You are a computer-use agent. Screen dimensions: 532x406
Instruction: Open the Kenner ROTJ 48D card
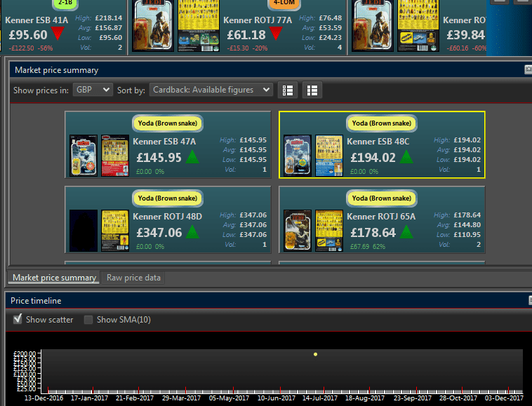pos(168,219)
